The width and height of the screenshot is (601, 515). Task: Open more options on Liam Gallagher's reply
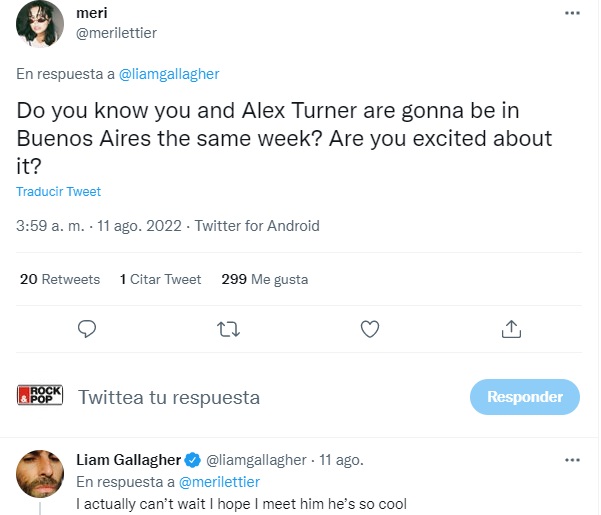tap(572, 460)
